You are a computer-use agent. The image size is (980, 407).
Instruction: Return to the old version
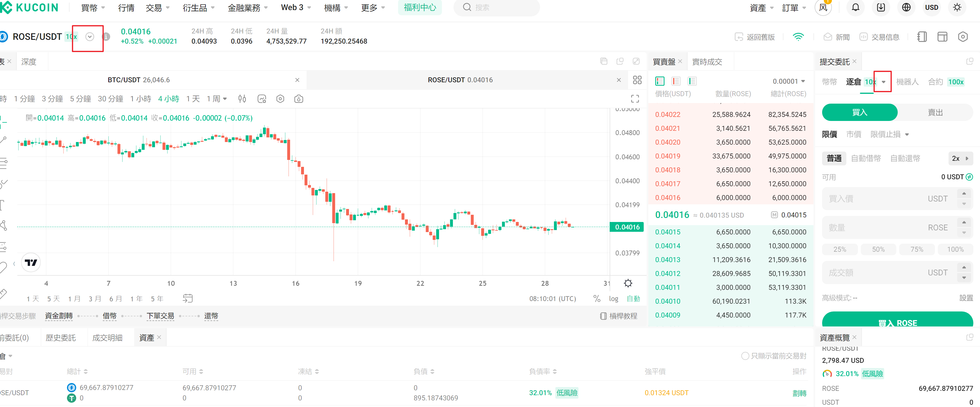(x=754, y=37)
